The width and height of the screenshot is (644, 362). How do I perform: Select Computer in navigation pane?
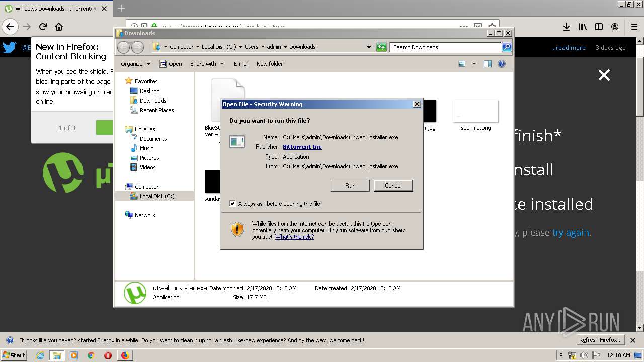(146, 187)
